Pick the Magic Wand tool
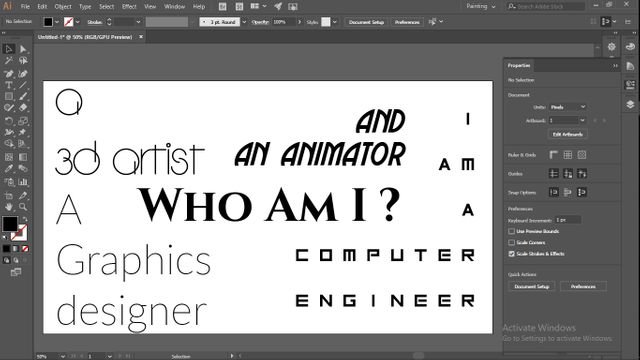Viewport: 640px width, 360px height. coord(9,61)
